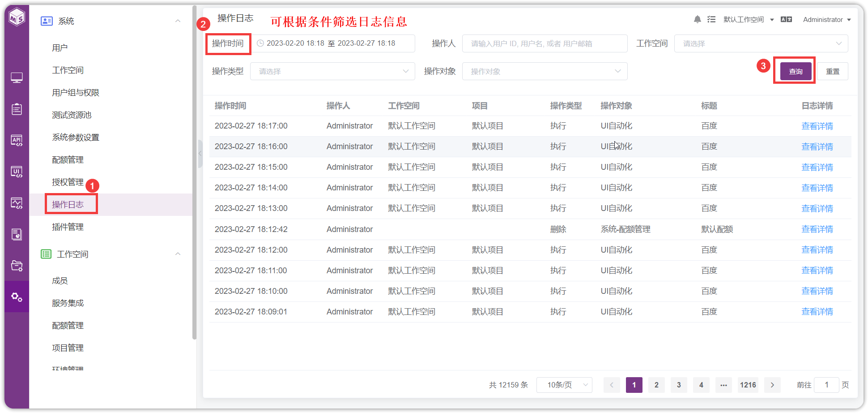The height and width of the screenshot is (413, 868).
Task: Open 系统参数设置 menu item
Action: click(76, 138)
